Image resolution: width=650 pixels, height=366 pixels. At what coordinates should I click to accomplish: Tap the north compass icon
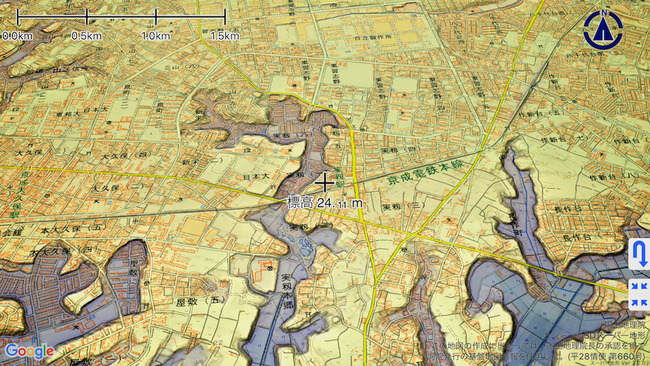coord(603,30)
